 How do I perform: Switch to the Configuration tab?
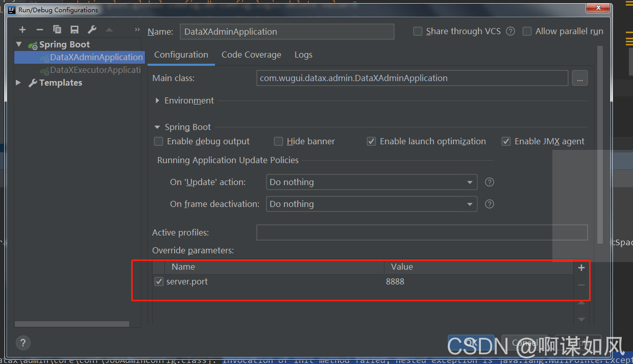[x=181, y=55]
